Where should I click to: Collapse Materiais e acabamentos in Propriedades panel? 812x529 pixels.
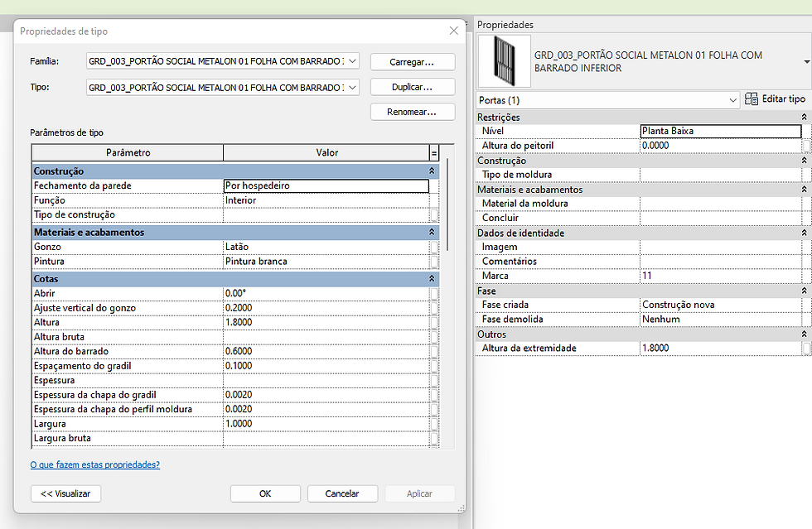pyautogui.click(x=804, y=190)
